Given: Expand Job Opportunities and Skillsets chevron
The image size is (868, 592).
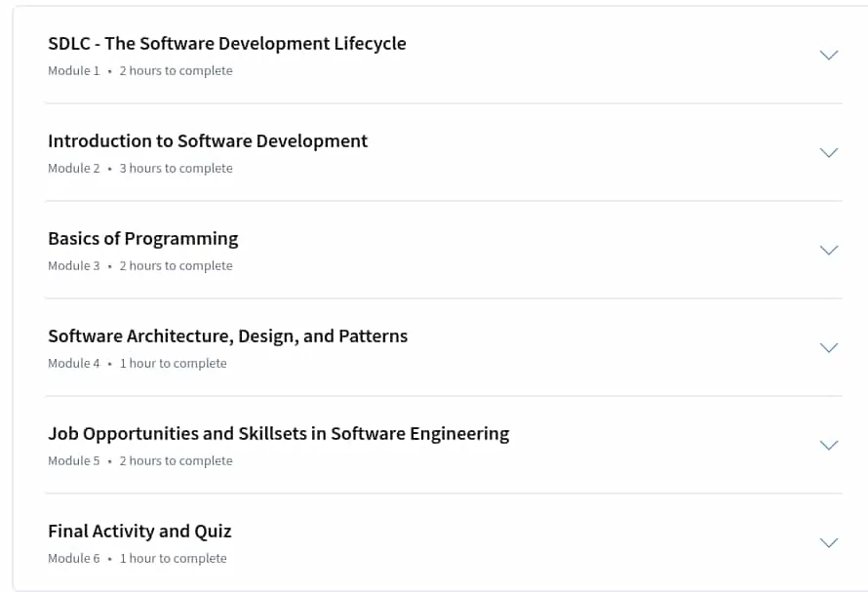Looking at the screenshot, I should [x=829, y=445].
